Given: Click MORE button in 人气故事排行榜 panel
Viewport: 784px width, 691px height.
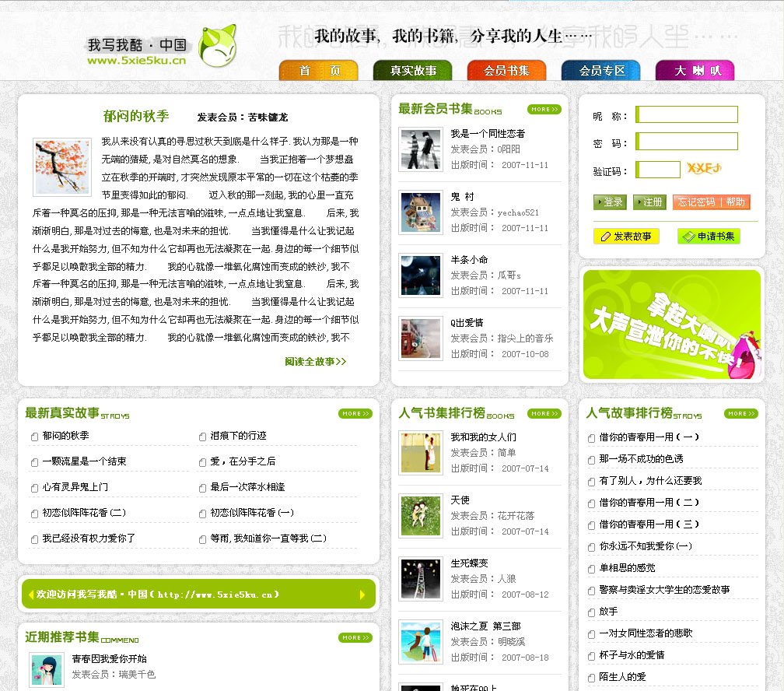Looking at the screenshot, I should point(741,413).
